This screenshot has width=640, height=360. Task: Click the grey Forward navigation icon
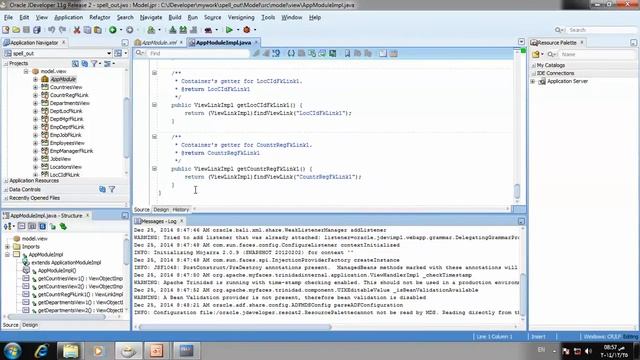(x=129, y=30)
